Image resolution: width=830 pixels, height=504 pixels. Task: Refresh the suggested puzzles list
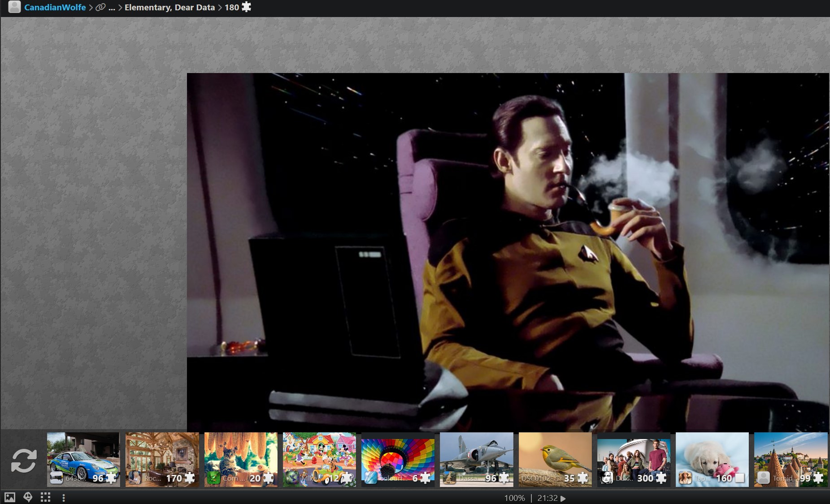click(x=23, y=461)
